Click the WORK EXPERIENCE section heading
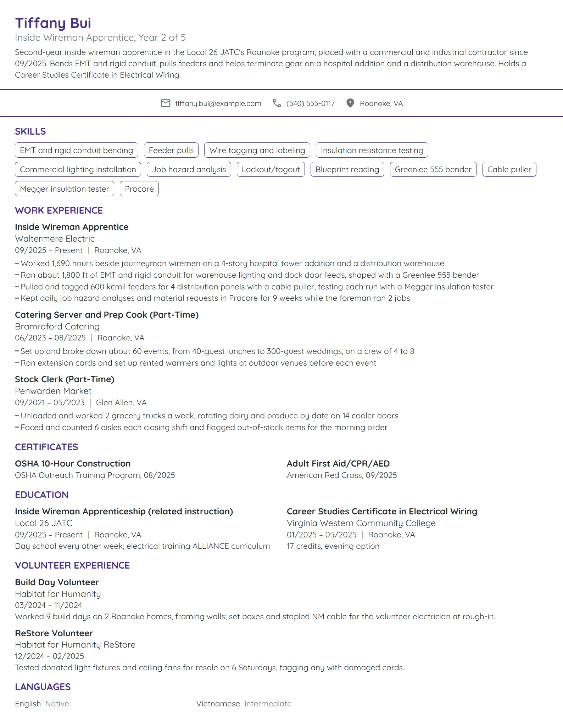The height and width of the screenshot is (728, 563). (x=59, y=210)
